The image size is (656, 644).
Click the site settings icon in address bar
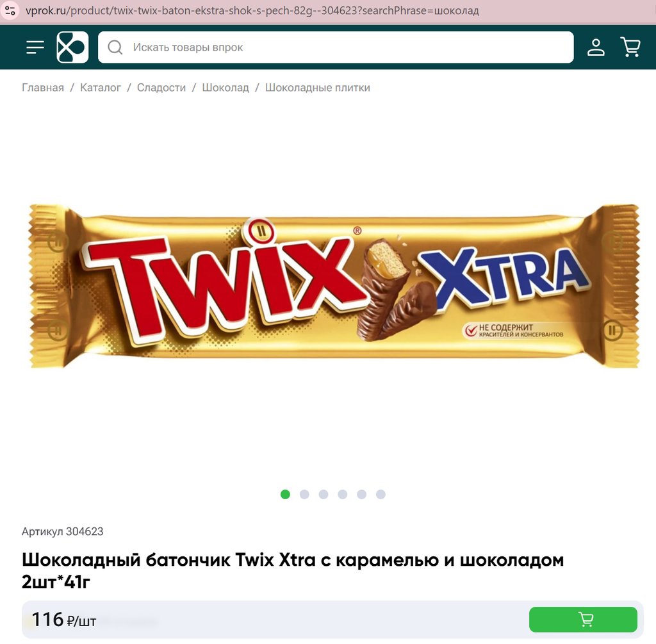point(10,10)
